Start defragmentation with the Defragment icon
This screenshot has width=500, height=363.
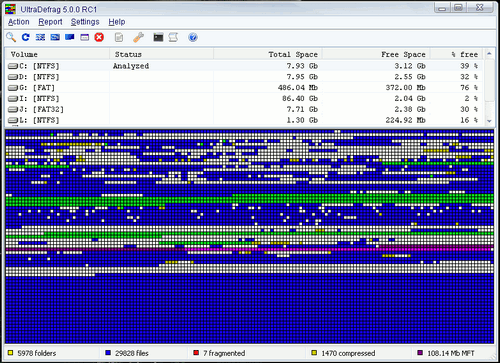point(40,37)
